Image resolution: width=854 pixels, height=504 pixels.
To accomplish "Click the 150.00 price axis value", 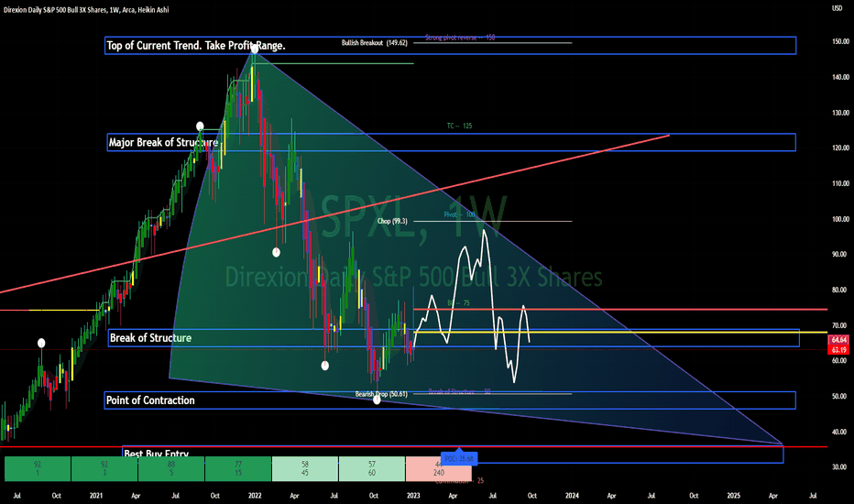I will [x=840, y=41].
